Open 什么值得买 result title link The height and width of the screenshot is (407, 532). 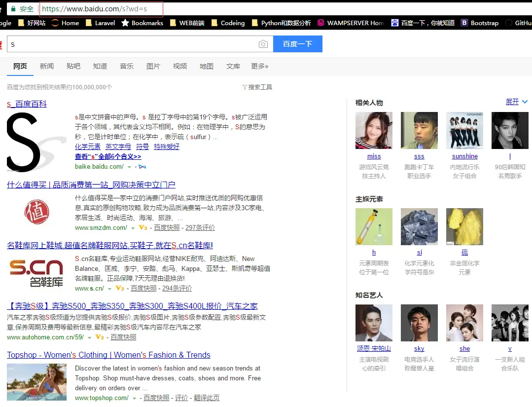coord(91,185)
